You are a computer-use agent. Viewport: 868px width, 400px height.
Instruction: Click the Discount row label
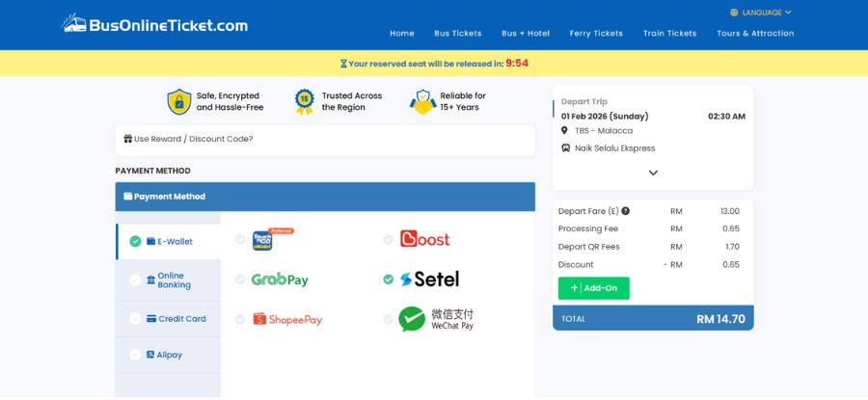(576, 264)
